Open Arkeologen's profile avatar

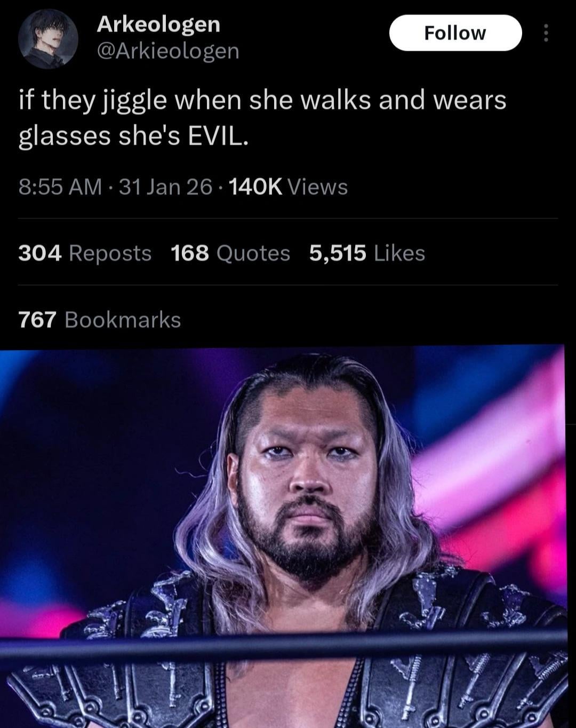[x=49, y=39]
